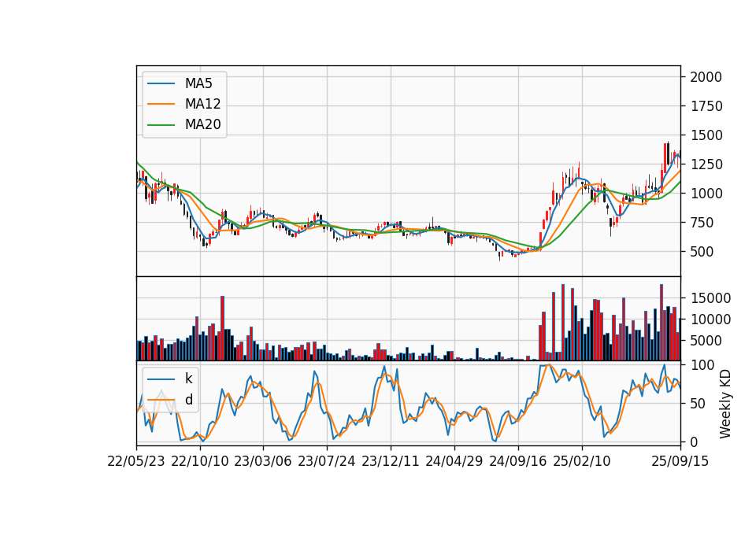The height and width of the screenshot is (543, 756).
Task: Click the 50 KD axis label
Action: pos(698,404)
